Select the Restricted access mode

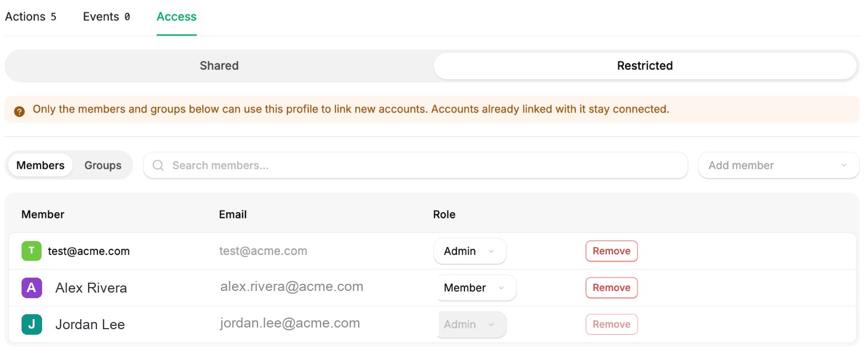tap(645, 66)
